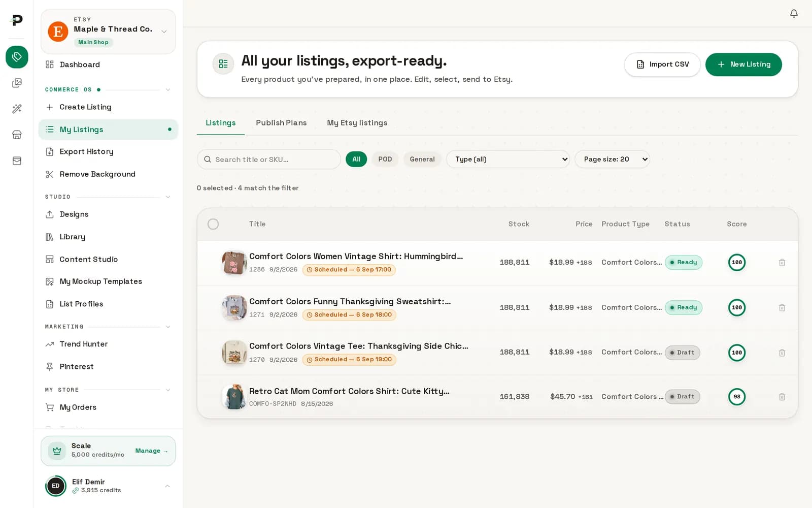Open Export History page
812x508 pixels.
click(108, 151)
